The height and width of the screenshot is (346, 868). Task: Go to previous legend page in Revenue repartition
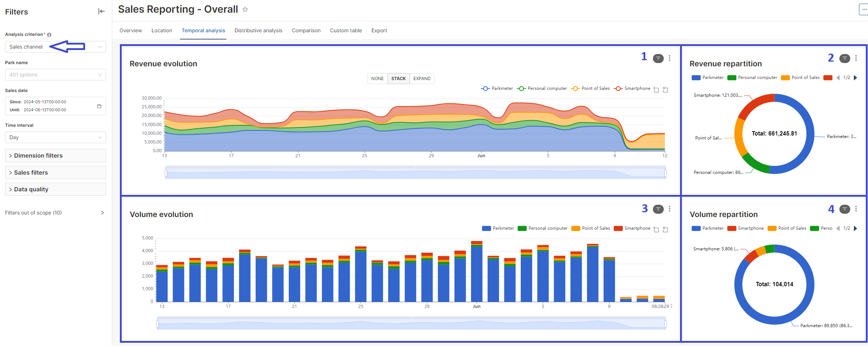(838, 78)
